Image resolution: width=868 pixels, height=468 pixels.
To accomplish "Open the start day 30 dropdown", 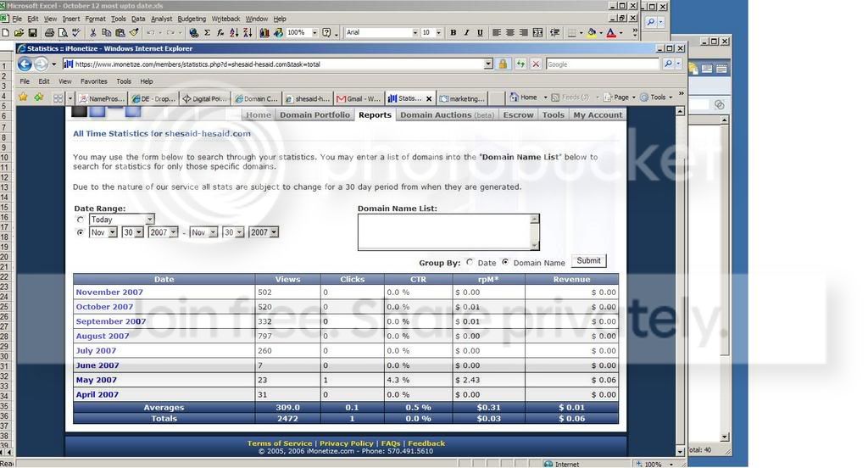I will tap(133, 232).
